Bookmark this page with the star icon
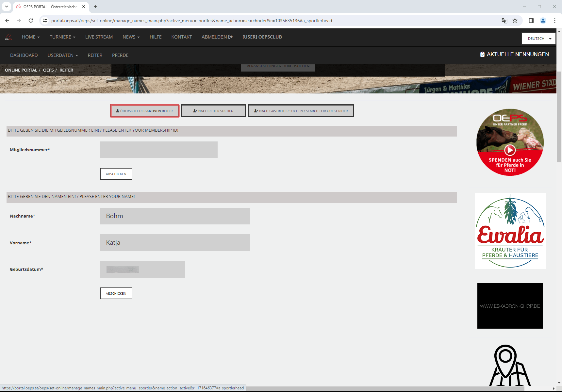The height and width of the screenshot is (392, 562). coord(515,21)
